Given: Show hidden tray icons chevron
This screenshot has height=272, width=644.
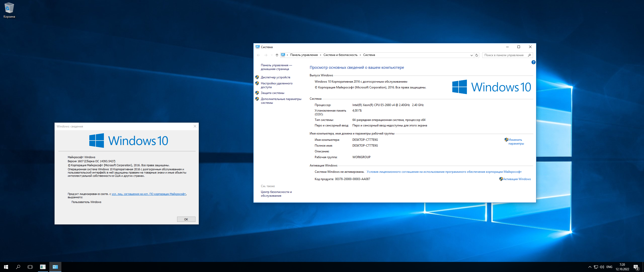Looking at the screenshot, I should [x=590, y=267].
